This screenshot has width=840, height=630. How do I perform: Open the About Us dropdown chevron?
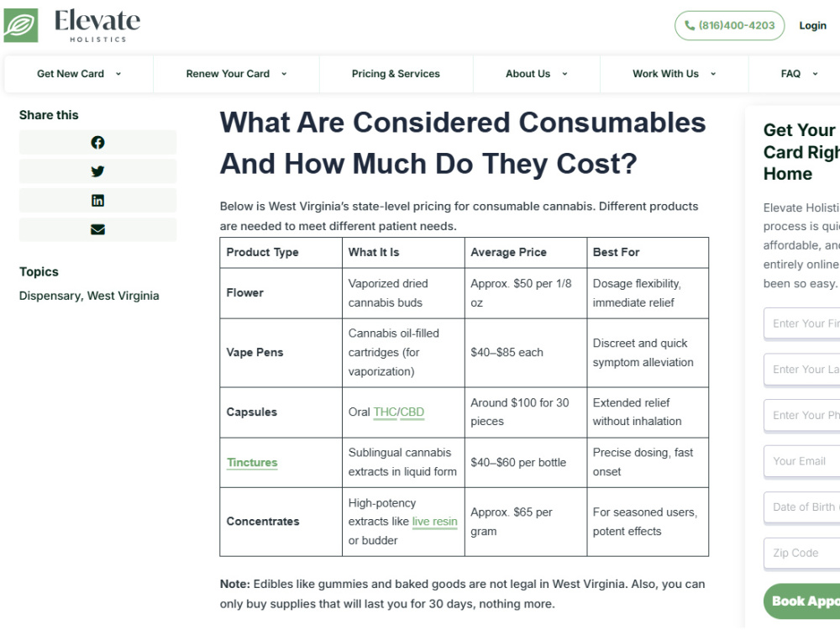point(564,74)
